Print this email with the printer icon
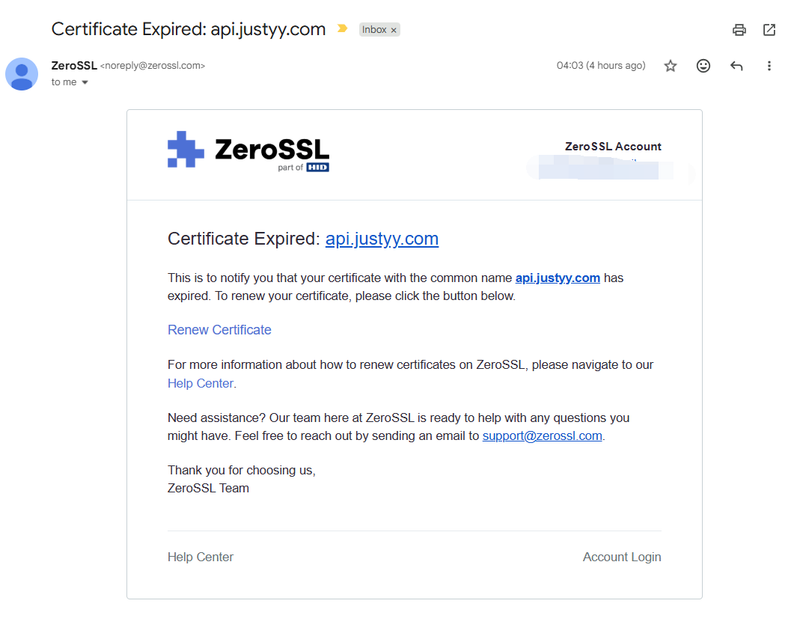The image size is (800, 630). (x=739, y=30)
